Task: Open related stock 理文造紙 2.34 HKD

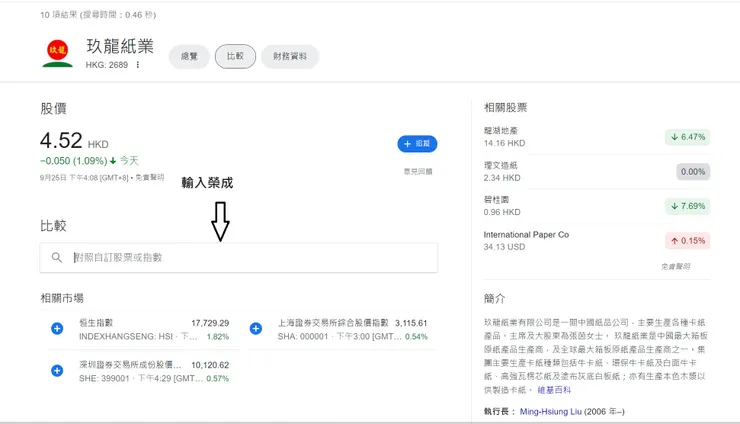Action: tap(597, 171)
